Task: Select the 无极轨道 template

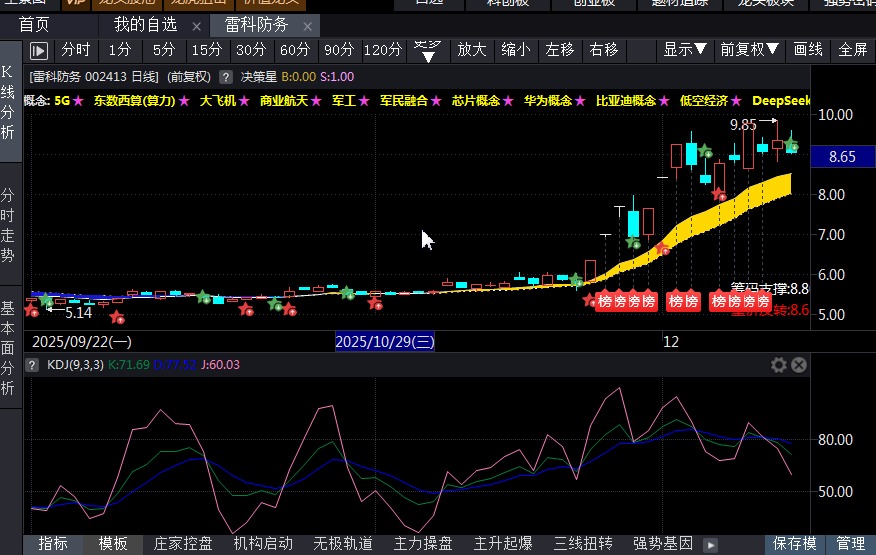Action: tap(343, 544)
